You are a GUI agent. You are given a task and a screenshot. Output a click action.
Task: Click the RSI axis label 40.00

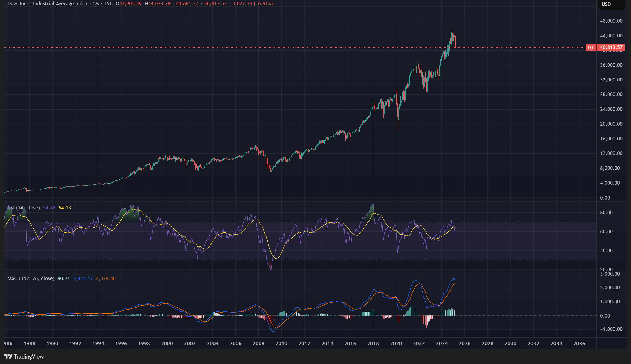[x=606, y=250]
